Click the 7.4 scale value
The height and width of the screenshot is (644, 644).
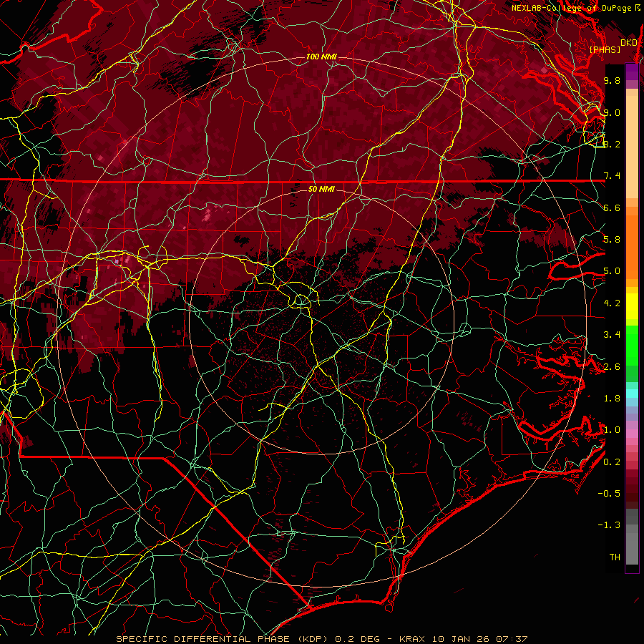(x=612, y=176)
